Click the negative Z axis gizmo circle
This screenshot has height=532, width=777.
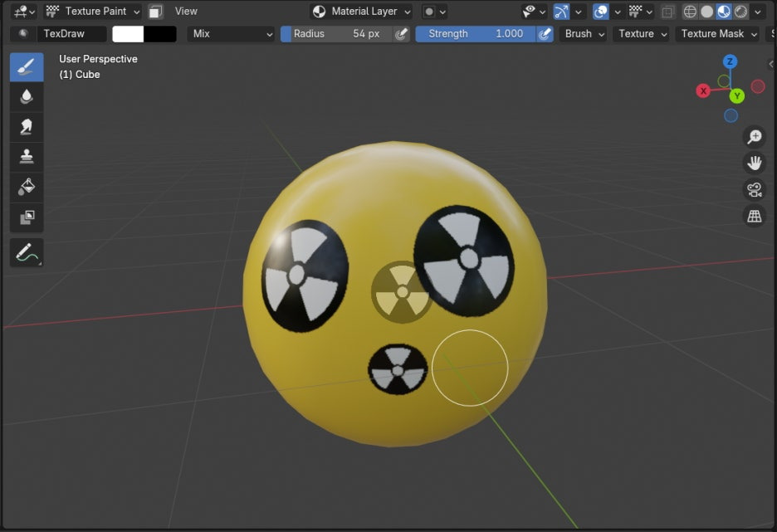731,115
